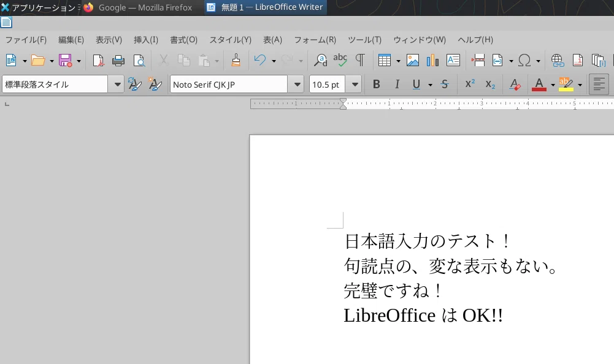The height and width of the screenshot is (364, 614).
Task: Expand the Open recent documents arrow
Action: click(52, 61)
